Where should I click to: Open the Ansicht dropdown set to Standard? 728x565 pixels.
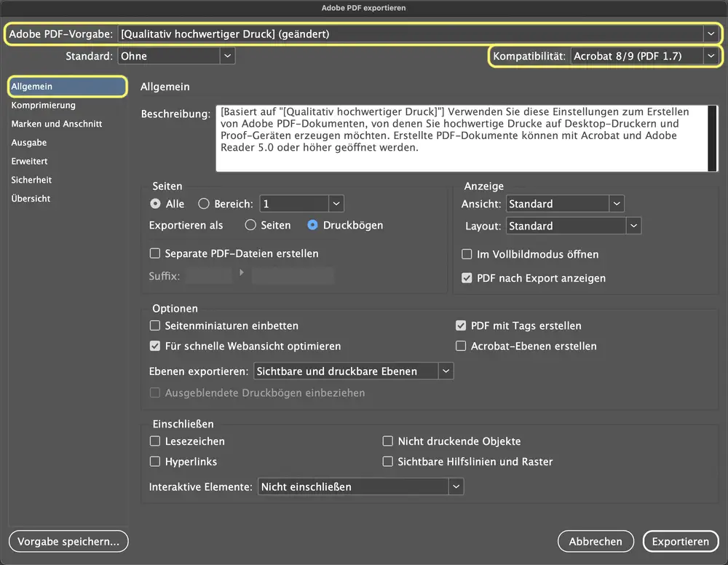[565, 204]
